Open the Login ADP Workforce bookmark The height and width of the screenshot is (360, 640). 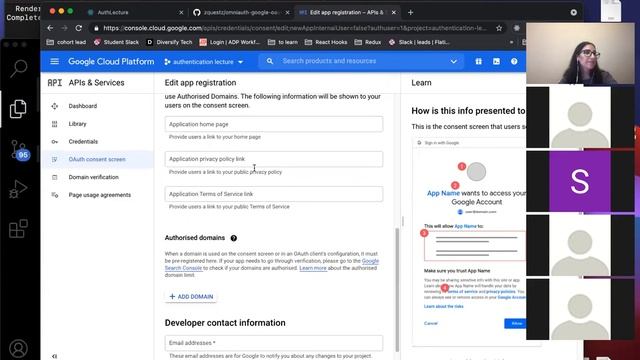pyautogui.click(x=230, y=42)
